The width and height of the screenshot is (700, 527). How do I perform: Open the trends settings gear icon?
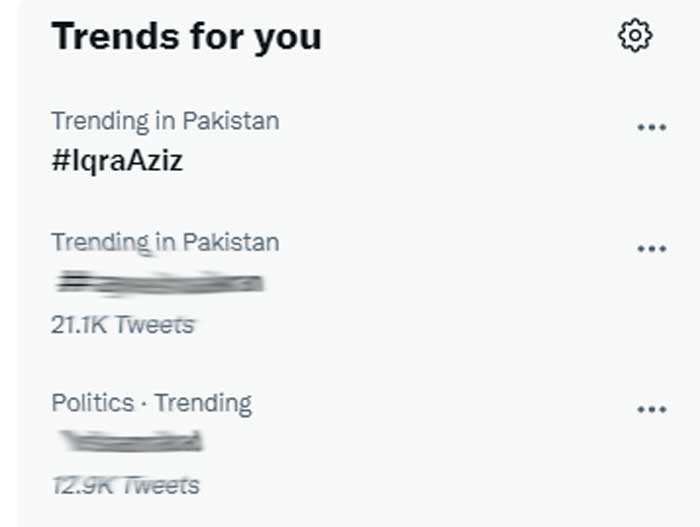point(635,37)
